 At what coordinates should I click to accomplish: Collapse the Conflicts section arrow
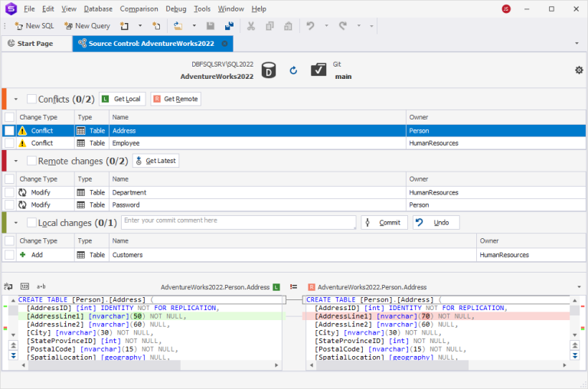16,100
